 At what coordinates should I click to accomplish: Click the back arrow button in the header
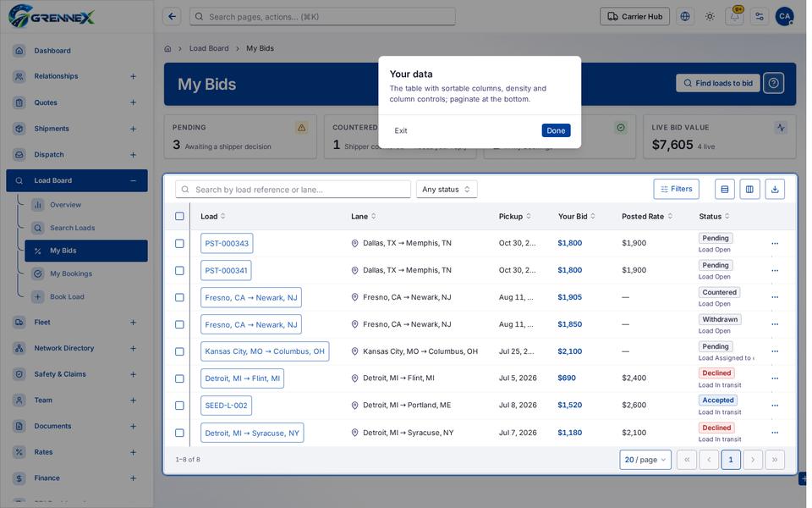click(172, 17)
